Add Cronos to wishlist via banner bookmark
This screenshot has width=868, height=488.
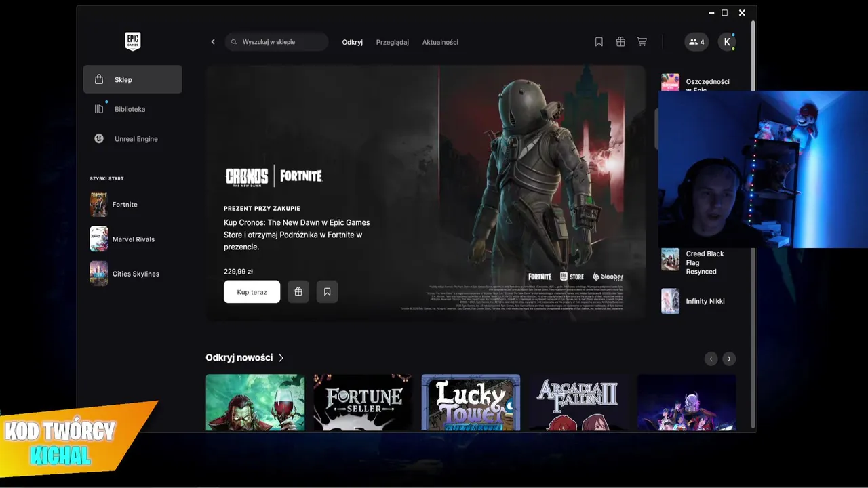click(327, 292)
